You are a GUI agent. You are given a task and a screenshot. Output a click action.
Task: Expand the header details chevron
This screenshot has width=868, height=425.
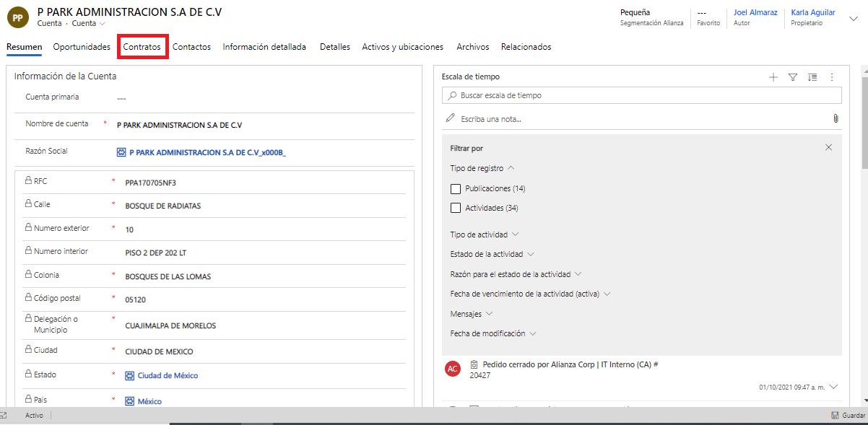pyautogui.click(x=854, y=18)
